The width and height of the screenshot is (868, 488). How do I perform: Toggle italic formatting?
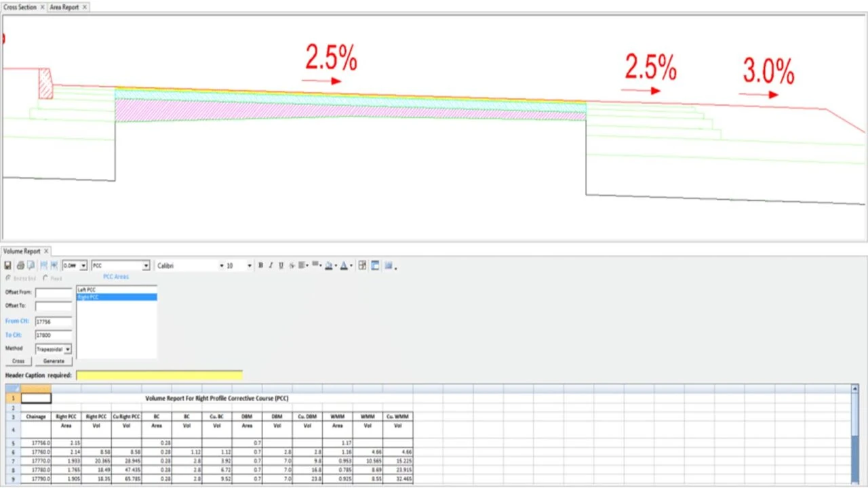[271, 266]
